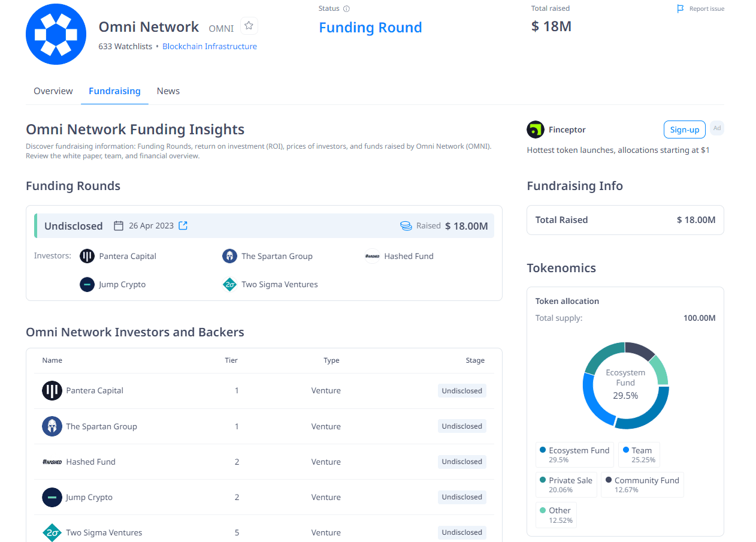Click the OMNI ticker symbol
This screenshot has height=542, width=756.
pyautogui.click(x=221, y=29)
